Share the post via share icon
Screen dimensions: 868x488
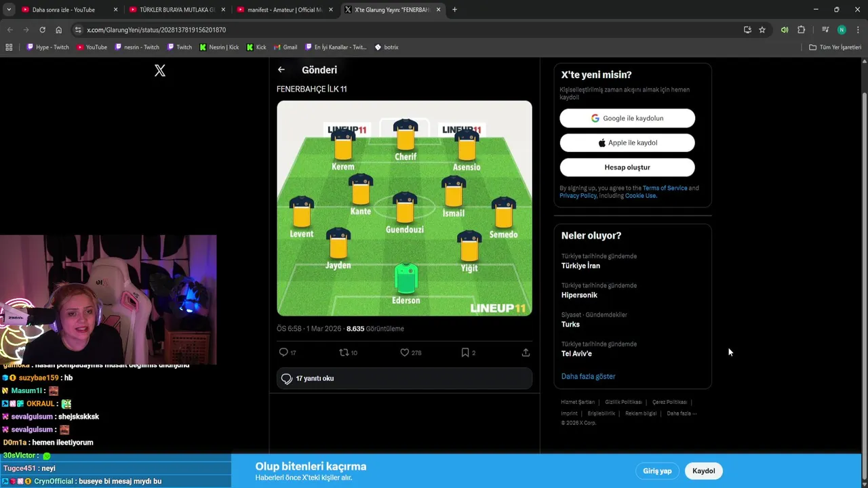tap(526, 352)
